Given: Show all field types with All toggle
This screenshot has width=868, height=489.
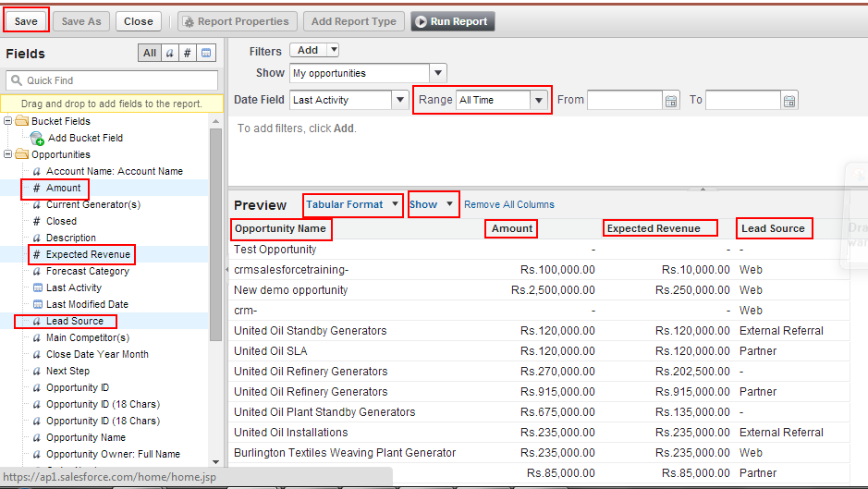Looking at the screenshot, I should pyautogui.click(x=150, y=54).
